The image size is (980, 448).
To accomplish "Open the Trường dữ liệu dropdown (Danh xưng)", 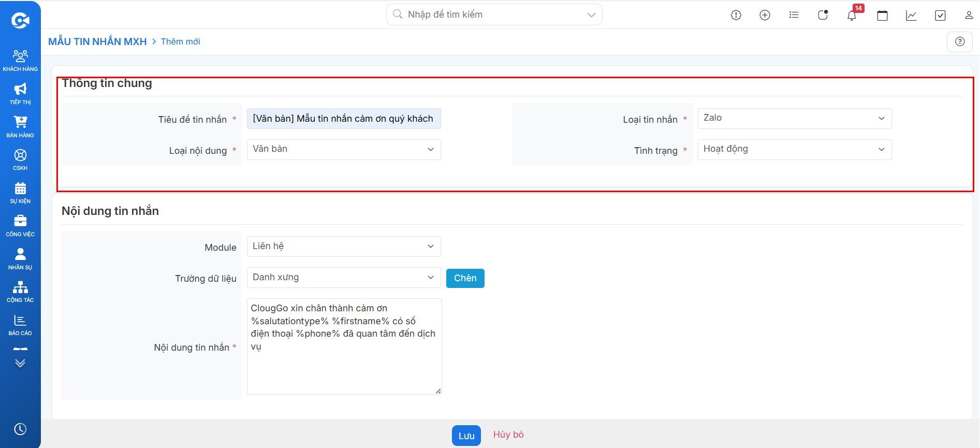I will click(344, 278).
